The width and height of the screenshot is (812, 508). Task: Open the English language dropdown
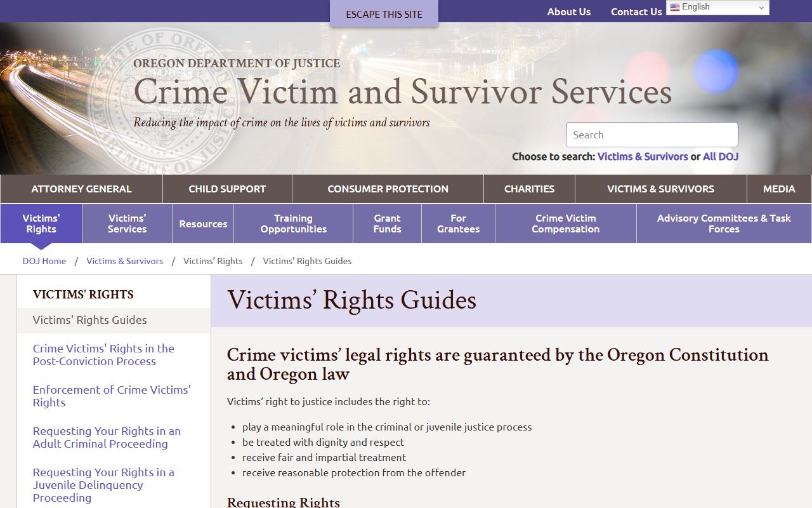click(x=717, y=7)
